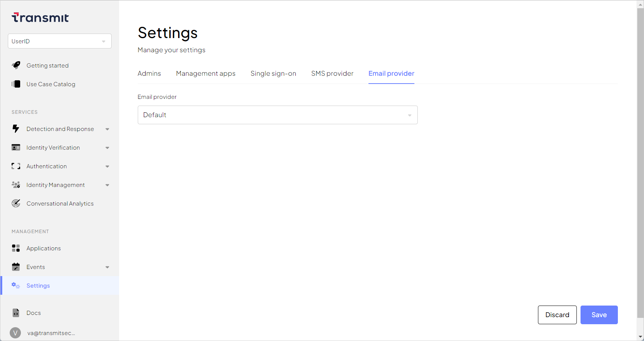This screenshot has width=644, height=341.
Task: Switch to the SMS provider tab
Action: pyautogui.click(x=332, y=73)
